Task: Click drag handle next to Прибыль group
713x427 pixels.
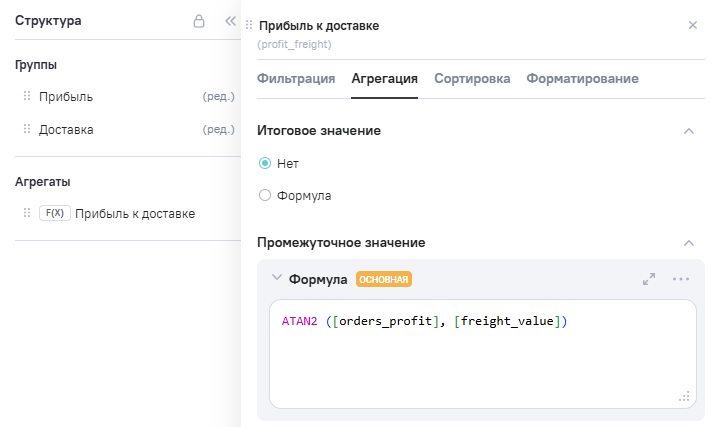Action: [x=27, y=97]
